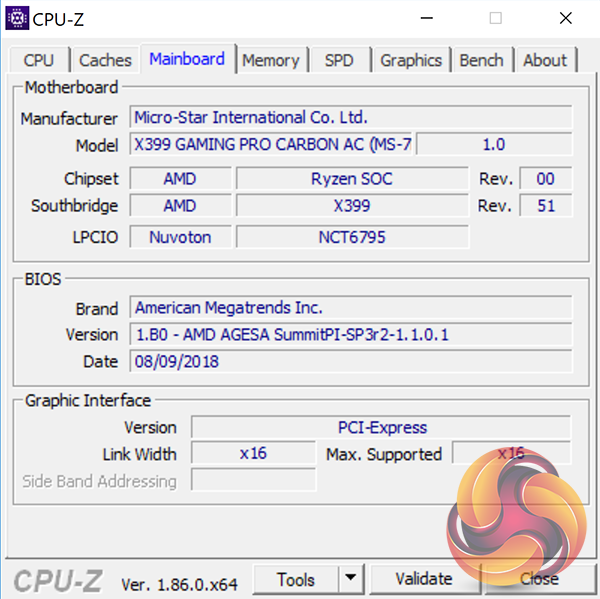Open the Caches tab
600x599 pixels.
coord(105,60)
